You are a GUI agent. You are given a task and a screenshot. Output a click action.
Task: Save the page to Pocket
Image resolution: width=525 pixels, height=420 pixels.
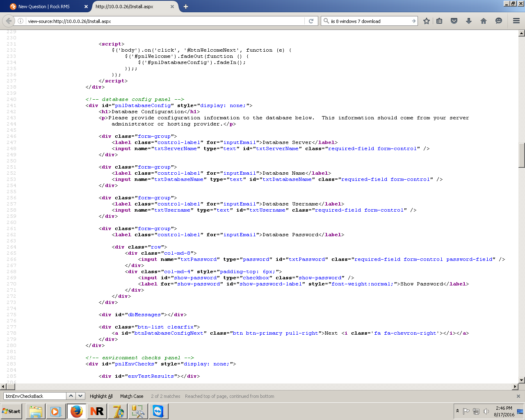pos(454,21)
